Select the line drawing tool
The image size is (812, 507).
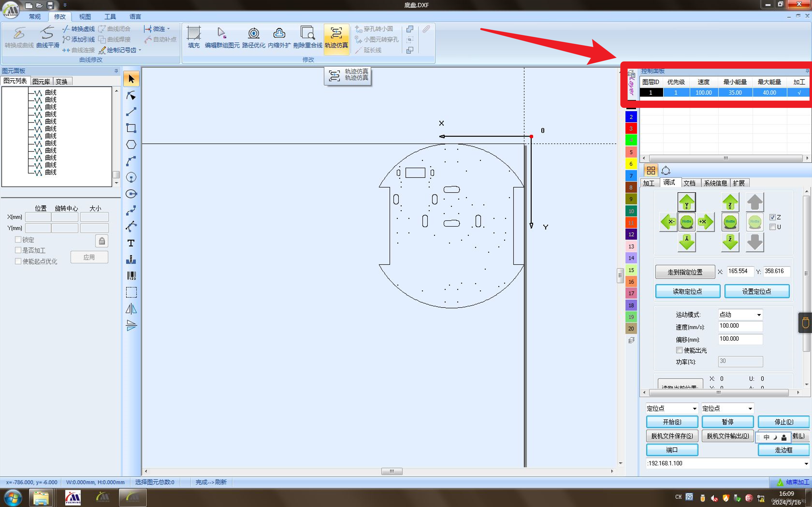pos(131,112)
